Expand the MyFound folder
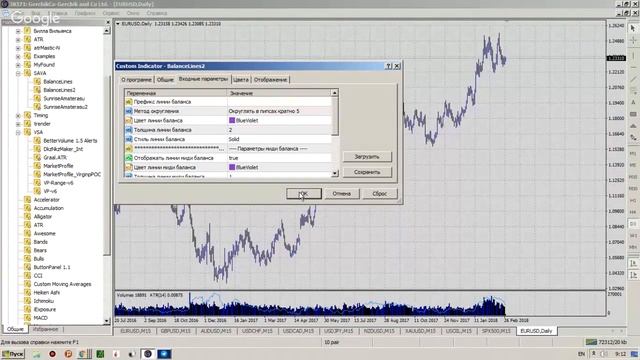Image resolution: width=640 pixels, height=360 pixels. [x=18, y=65]
